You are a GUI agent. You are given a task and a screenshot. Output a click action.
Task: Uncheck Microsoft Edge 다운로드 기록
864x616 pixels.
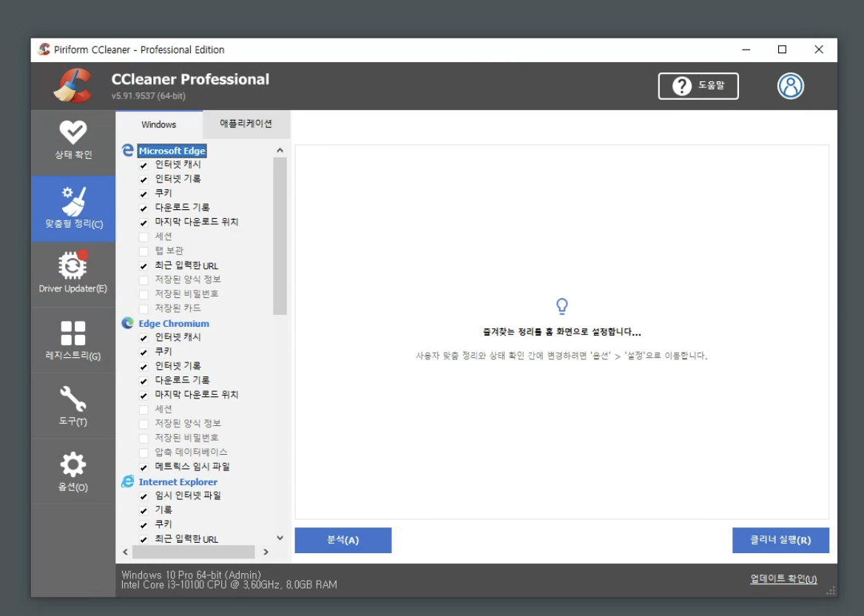point(144,209)
